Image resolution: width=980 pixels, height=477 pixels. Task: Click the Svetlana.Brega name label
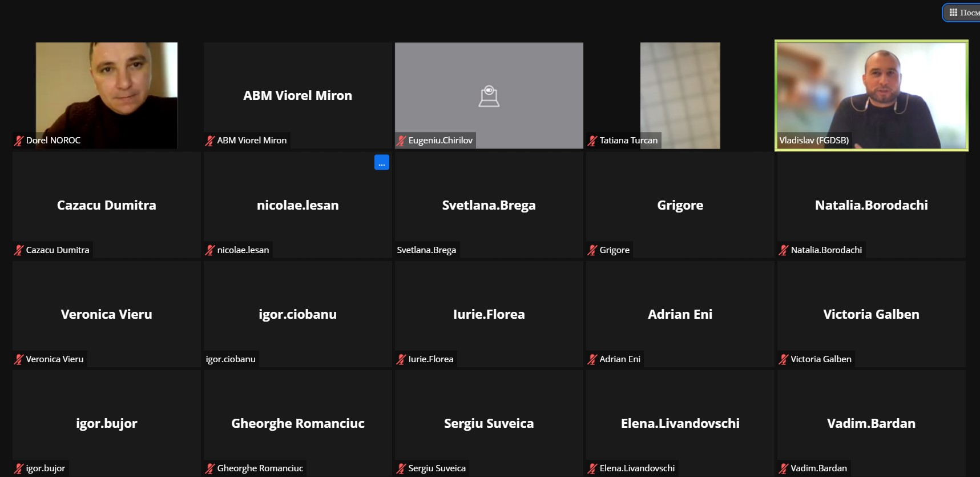coord(426,250)
